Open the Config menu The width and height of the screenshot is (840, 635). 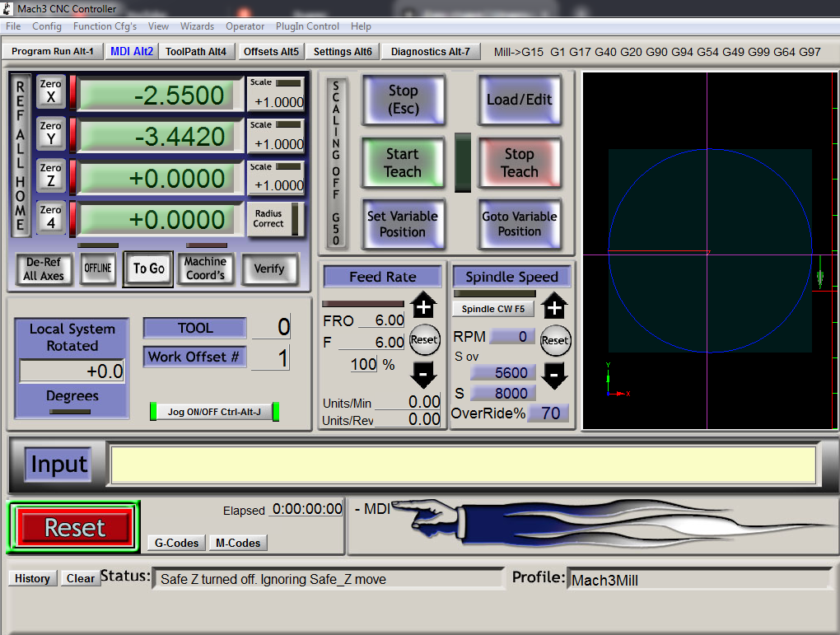(x=47, y=26)
